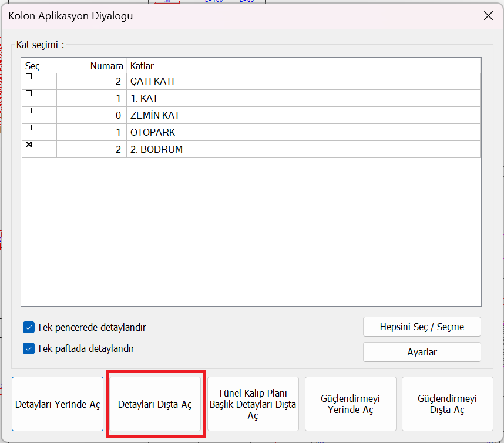Viewport: 504px width, 443px height.
Task: Disable Tek paftada detaylandır option
Action: coord(29,348)
